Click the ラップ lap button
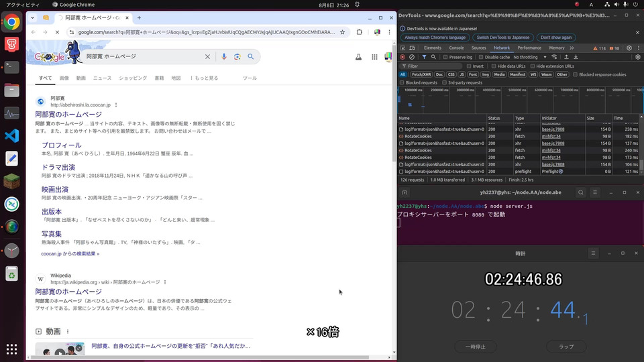 point(566,347)
